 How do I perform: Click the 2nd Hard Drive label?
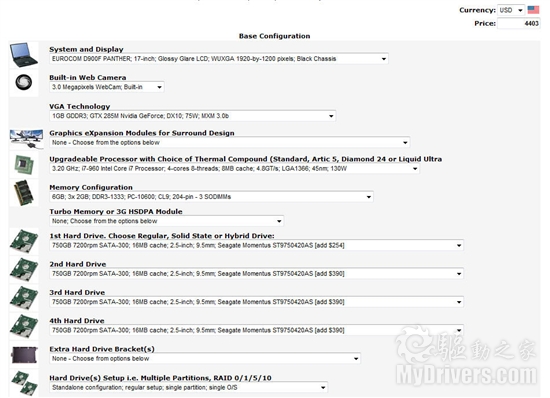pyautogui.click(x=78, y=264)
